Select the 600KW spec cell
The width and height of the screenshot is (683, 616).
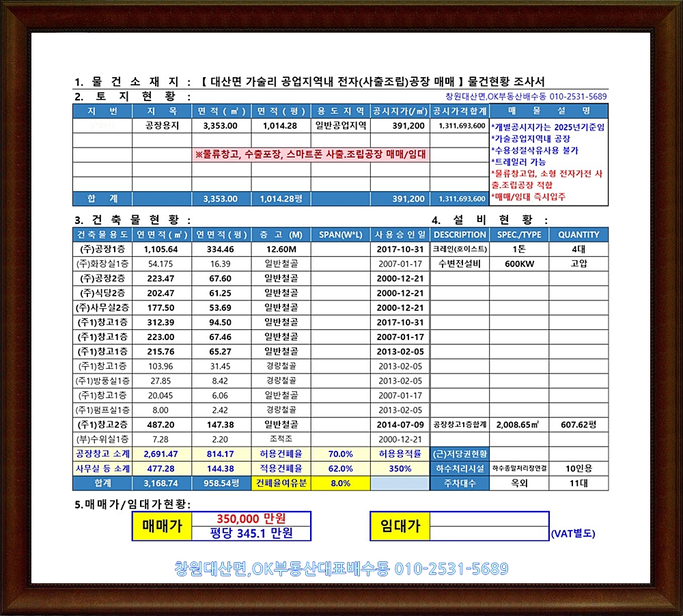click(x=519, y=264)
